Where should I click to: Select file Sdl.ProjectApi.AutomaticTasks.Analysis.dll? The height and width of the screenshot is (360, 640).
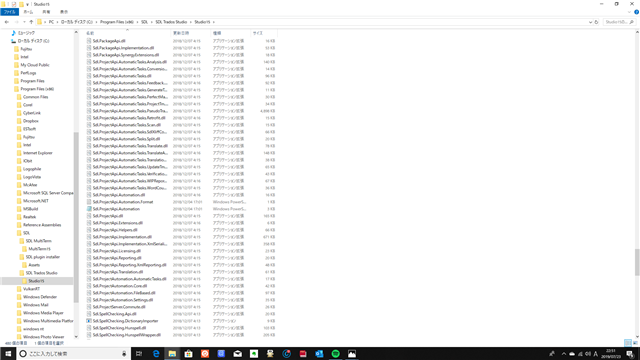pyautogui.click(x=129, y=62)
